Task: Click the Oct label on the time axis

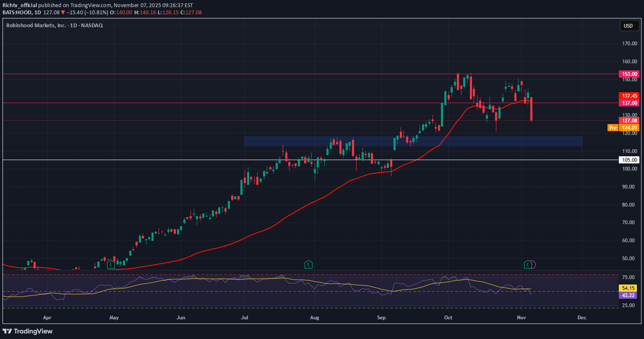Action: coord(448,318)
